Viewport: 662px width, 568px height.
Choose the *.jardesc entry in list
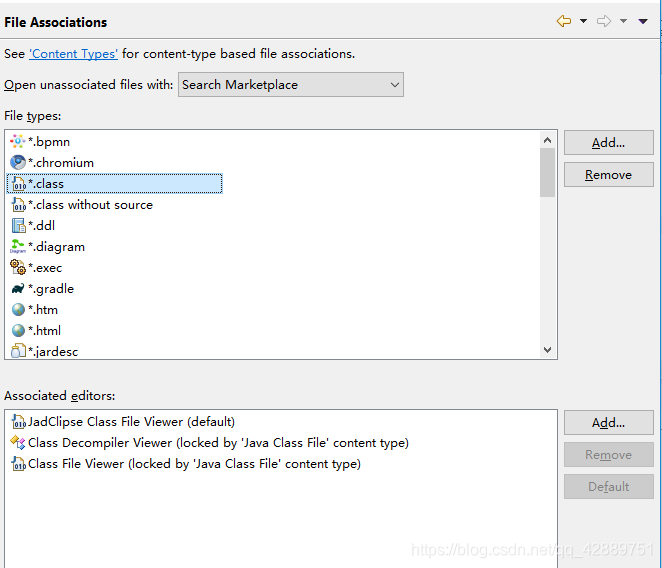tap(53, 351)
